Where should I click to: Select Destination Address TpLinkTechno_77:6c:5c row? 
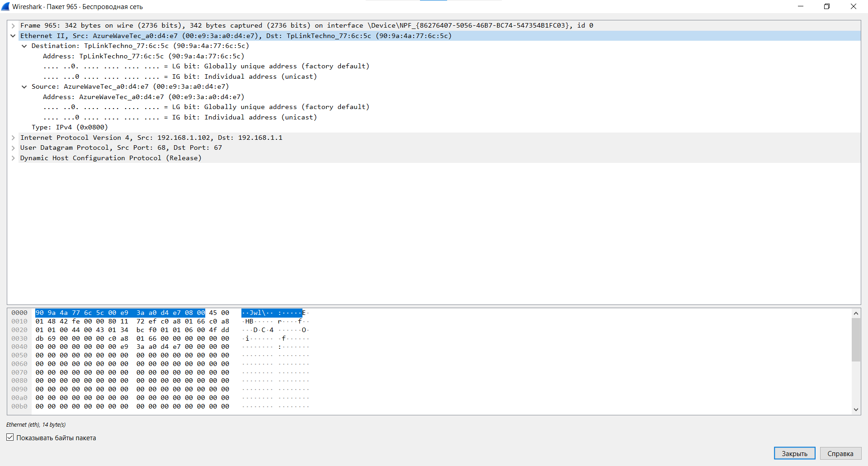click(143, 56)
